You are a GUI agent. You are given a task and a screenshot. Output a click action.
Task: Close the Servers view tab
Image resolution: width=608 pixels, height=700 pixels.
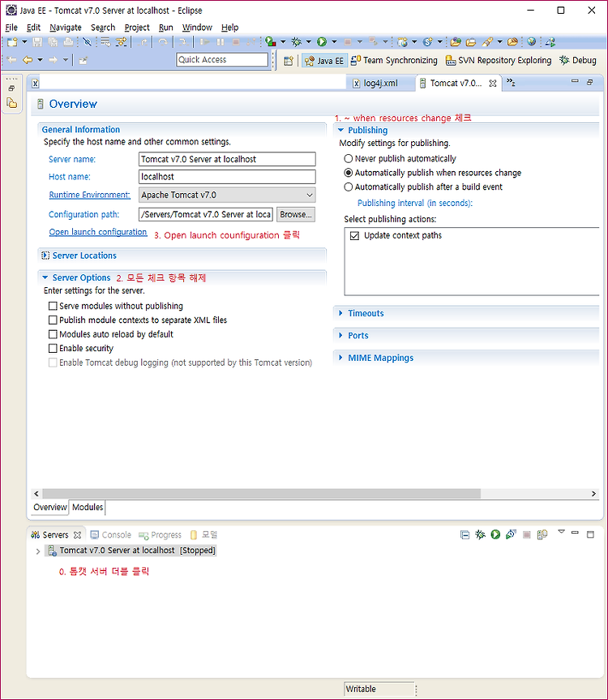click(77, 535)
